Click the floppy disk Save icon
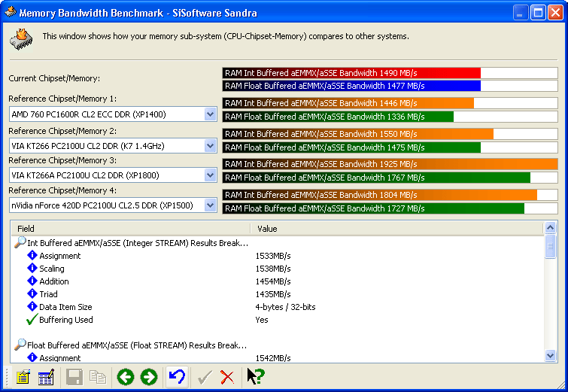 [x=74, y=377]
